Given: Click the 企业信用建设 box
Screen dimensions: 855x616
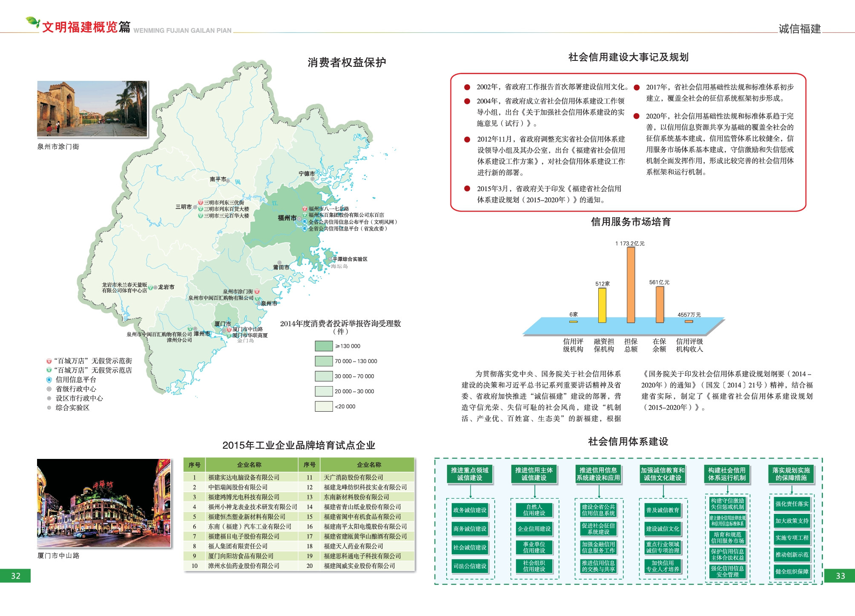Looking at the screenshot, I should click(x=534, y=529).
